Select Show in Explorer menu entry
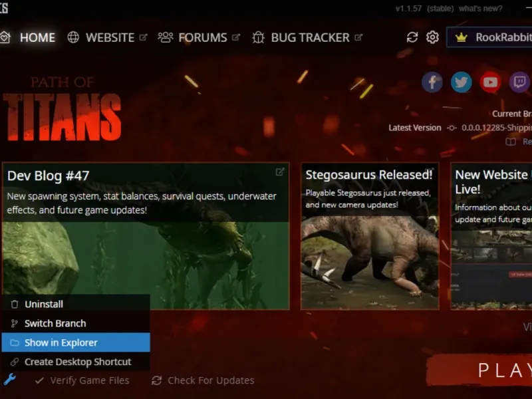Screen dimensions: 532x399 (x=76, y=342)
